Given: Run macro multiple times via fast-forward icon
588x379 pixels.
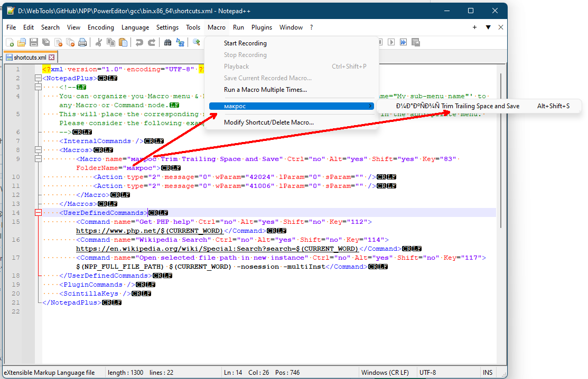Looking at the screenshot, I should click(x=404, y=42).
